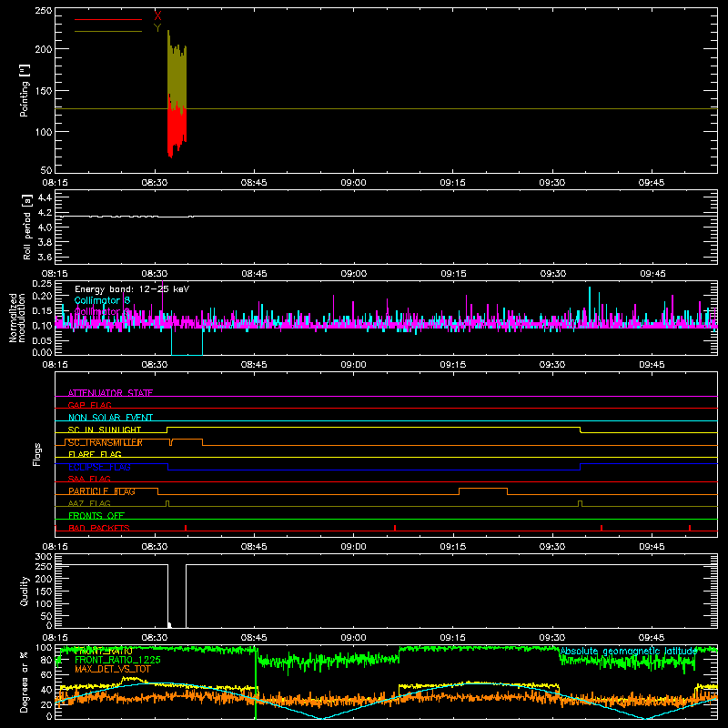Select the SAA_FLAG label
This screenshot has width=728, height=728.
pyautogui.click(x=89, y=479)
